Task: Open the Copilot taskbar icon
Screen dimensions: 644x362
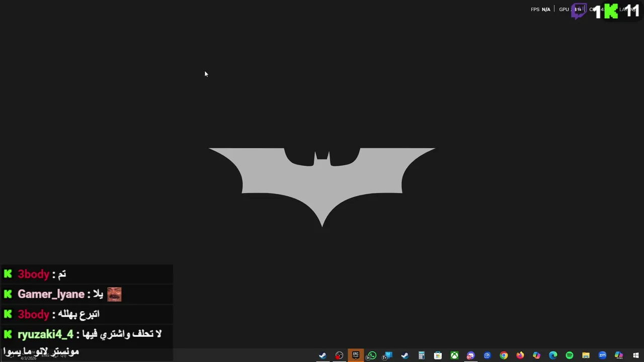Action: (537, 355)
